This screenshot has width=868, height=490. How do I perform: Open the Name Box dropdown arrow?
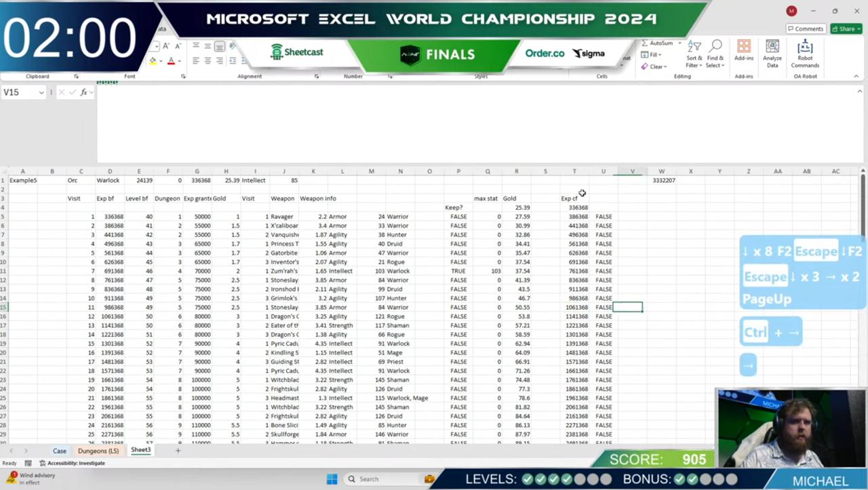[41, 92]
